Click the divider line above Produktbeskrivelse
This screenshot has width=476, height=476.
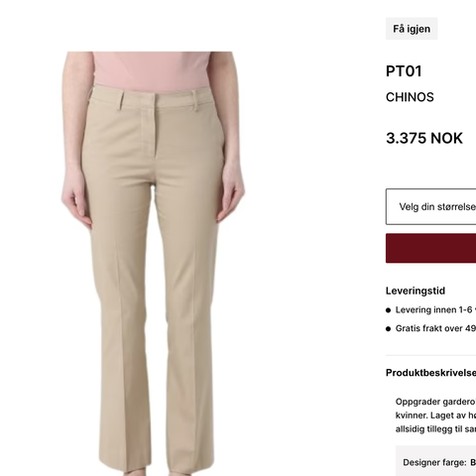pyautogui.click(x=430, y=355)
